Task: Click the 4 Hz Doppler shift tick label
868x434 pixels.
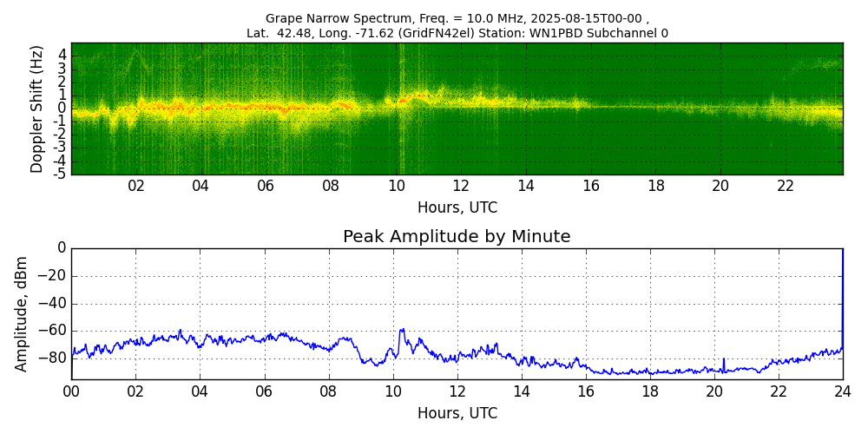Action: (x=62, y=56)
